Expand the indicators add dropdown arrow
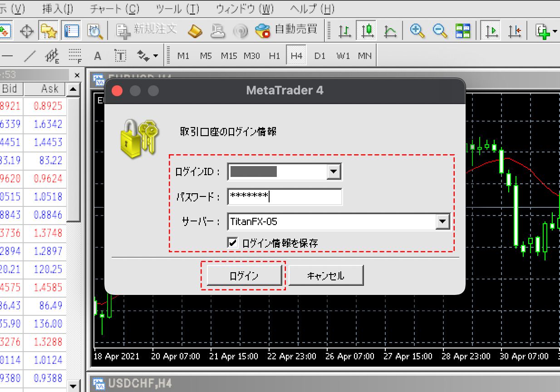Image resolution: width=560 pixels, height=392 pixels. click(555, 31)
